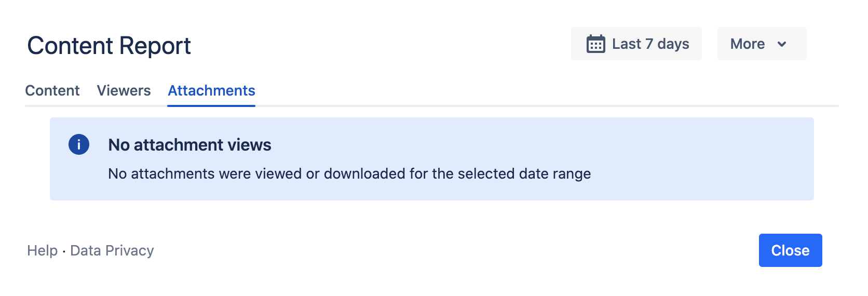Click the dot separator between Help and Data Privacy
This screenshot has height=296, width=868.
tap(64, 251)
